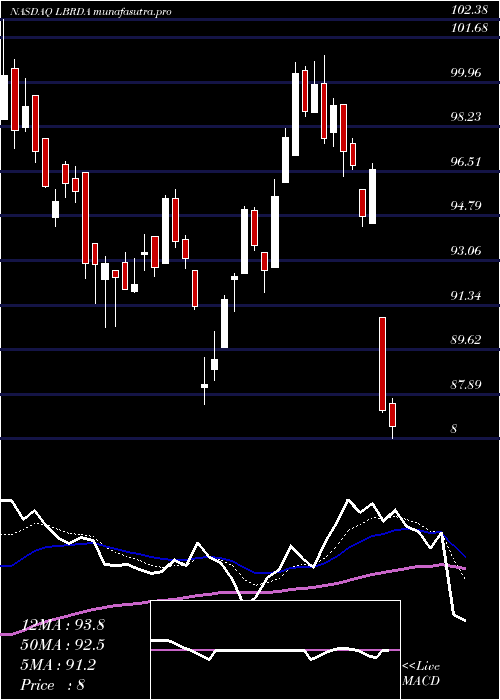The width and height of the screenshot is (500, 700).
Task: Click the 99.96 price level label
Action: 466,73
